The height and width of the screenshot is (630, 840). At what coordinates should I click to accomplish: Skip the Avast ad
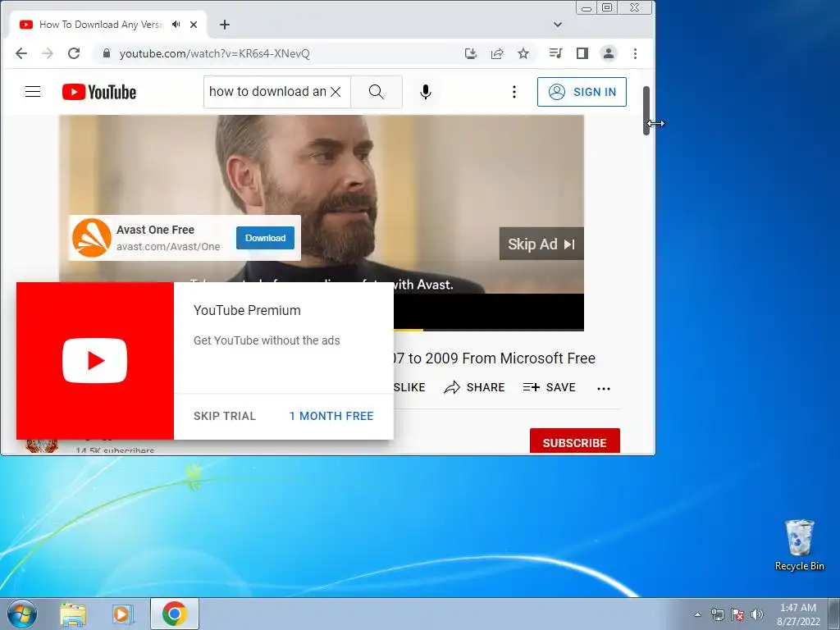click(541, 244)
